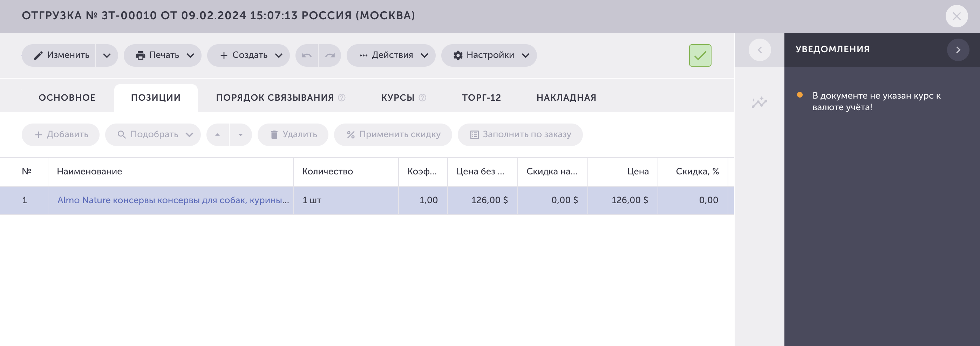Click the Скидка на... column header
This screenshot has width=980, height=346.
point(552,172)
